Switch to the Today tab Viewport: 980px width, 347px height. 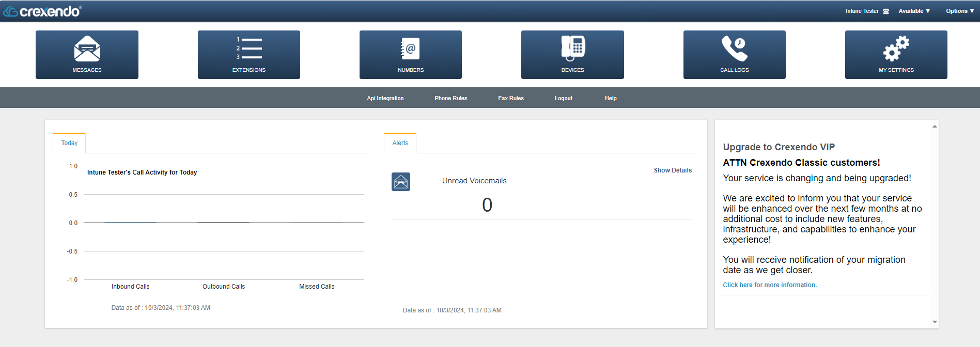pos(69,143)
